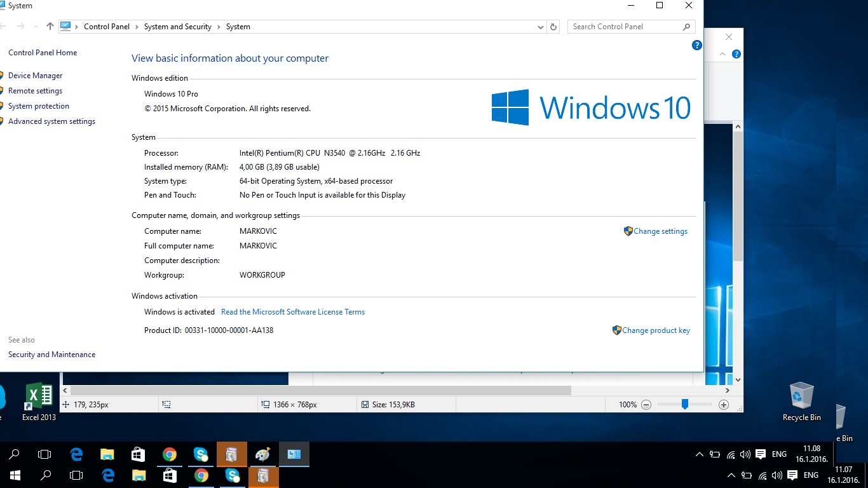The image size is (868, 488).
Task: Launch Excel 2013 from the desktop
Action: point(39,402)
